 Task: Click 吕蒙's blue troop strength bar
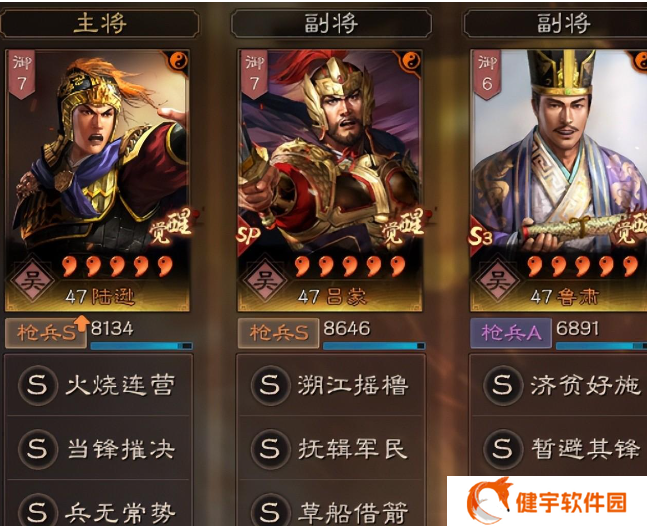(x=374, y=346)
